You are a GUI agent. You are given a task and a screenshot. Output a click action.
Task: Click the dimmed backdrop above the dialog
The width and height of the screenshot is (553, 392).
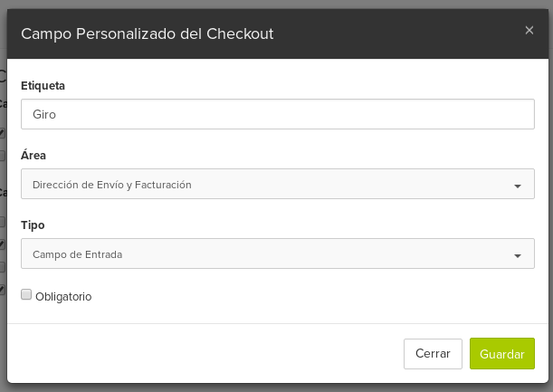tap(277, 4)
